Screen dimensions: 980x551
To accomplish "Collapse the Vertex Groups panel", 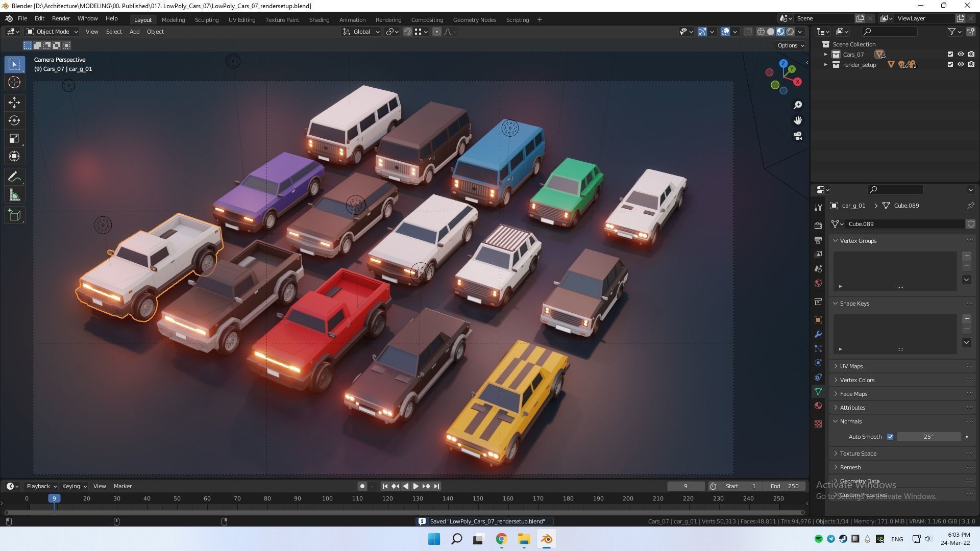I will pos(902,241).
